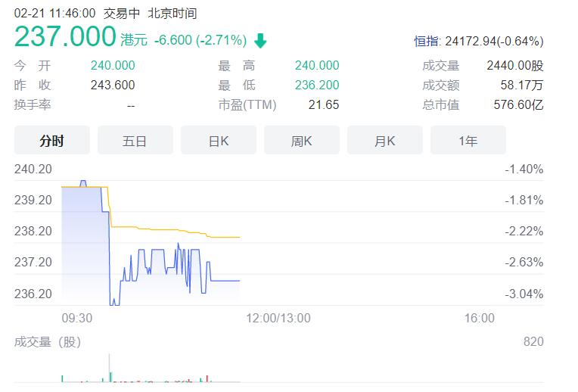Open the 日K daily candlestick tab

[218, 140]
